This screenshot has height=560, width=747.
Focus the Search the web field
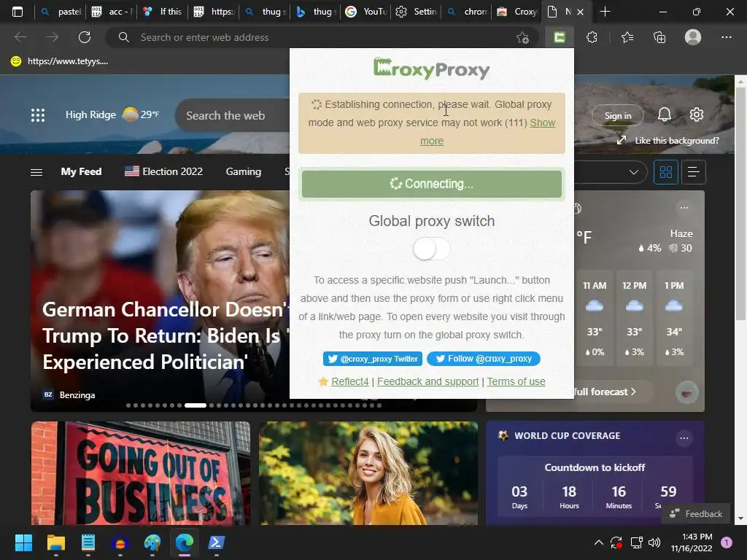click(x=233, y=116)
